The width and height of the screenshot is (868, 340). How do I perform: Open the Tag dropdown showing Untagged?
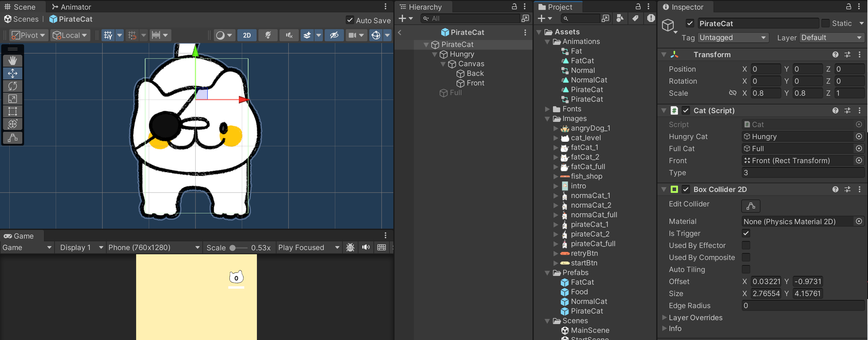click(x=733, y=37)
